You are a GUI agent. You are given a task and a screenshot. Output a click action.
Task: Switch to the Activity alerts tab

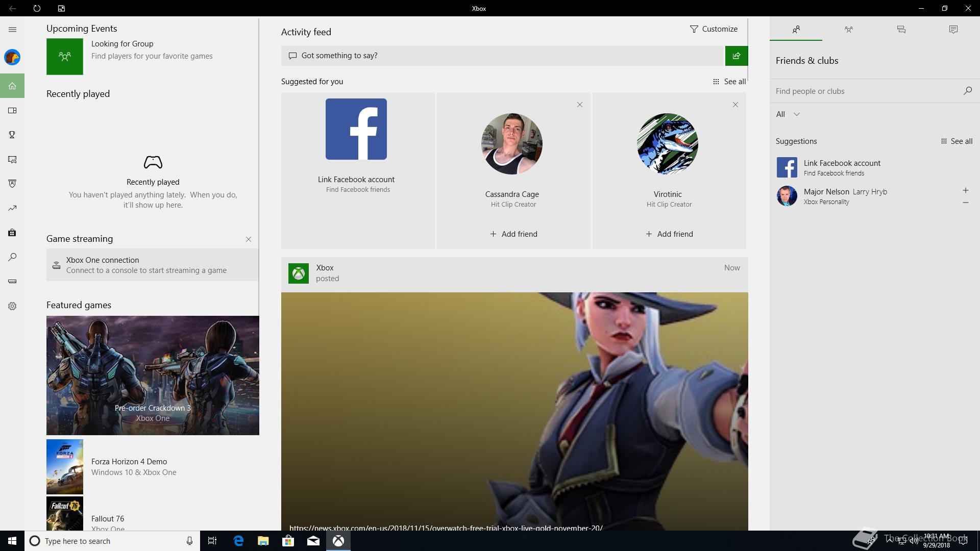(953, 29)
